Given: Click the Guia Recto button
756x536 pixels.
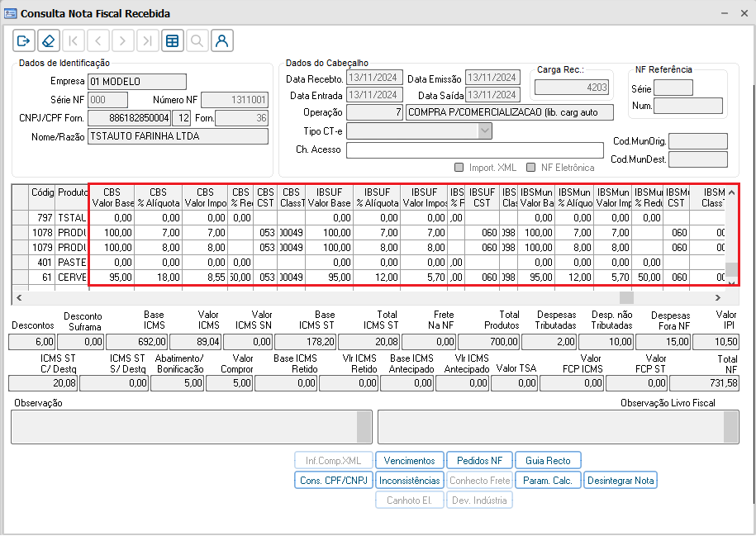Looking at the screenshot, I should click(x=548, y=460).
